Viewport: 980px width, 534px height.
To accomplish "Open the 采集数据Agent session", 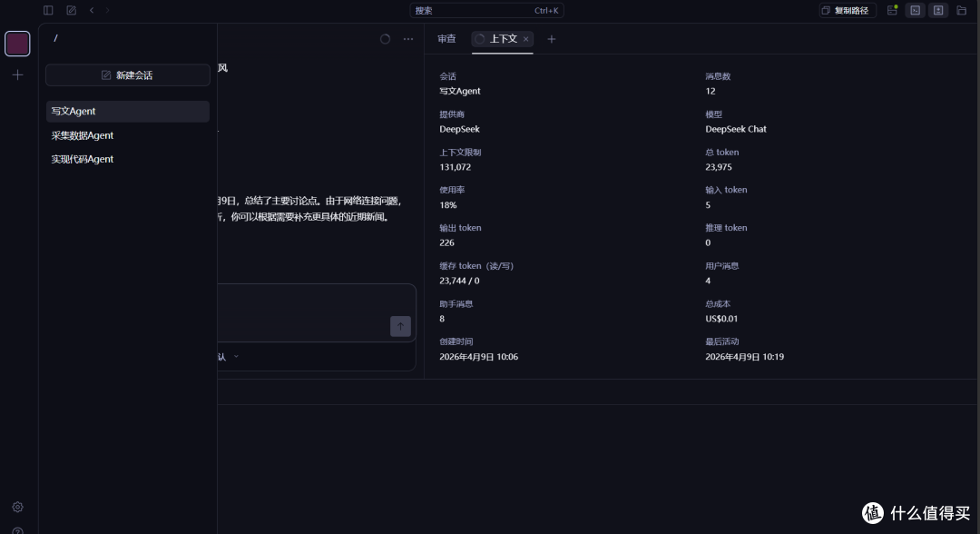I will 128,135.
